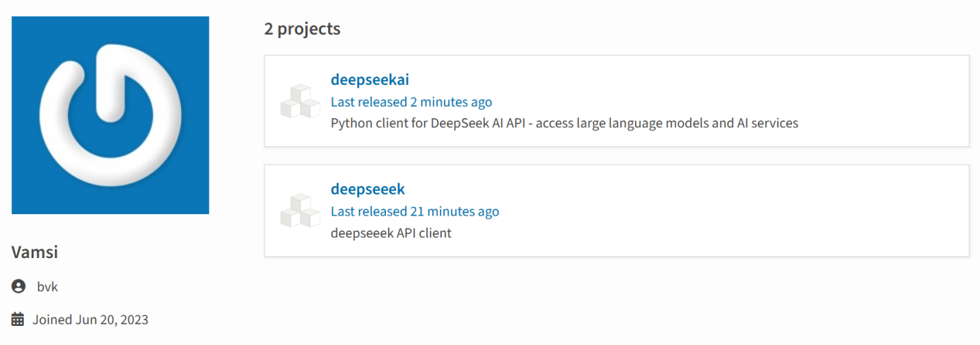This screenshot has width=980, height=345.
Task: Click 'Last released 21 minutes ago' text
Action: pos(415,211)
